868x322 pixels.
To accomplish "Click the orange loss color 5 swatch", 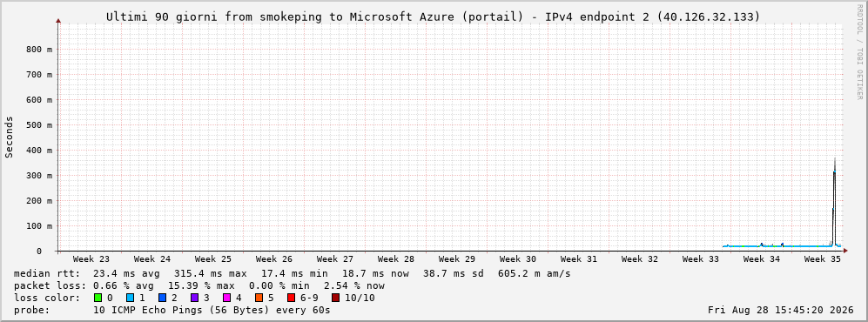I will [259, 299].
